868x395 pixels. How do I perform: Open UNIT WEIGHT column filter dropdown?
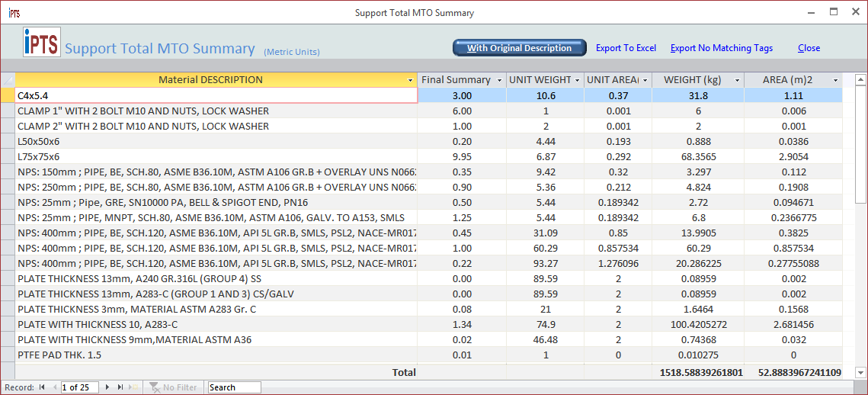pyautogui.click(x=578, y=80)
